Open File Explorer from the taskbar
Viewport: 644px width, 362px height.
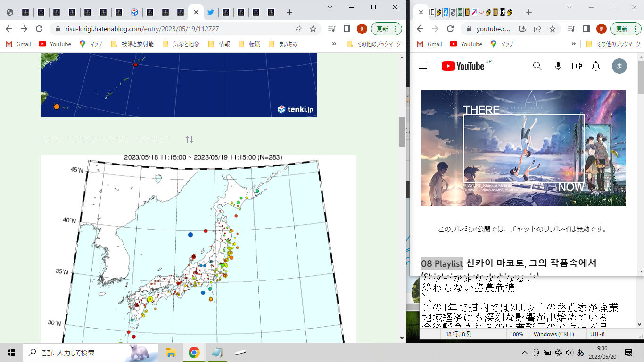click(171, 353)
